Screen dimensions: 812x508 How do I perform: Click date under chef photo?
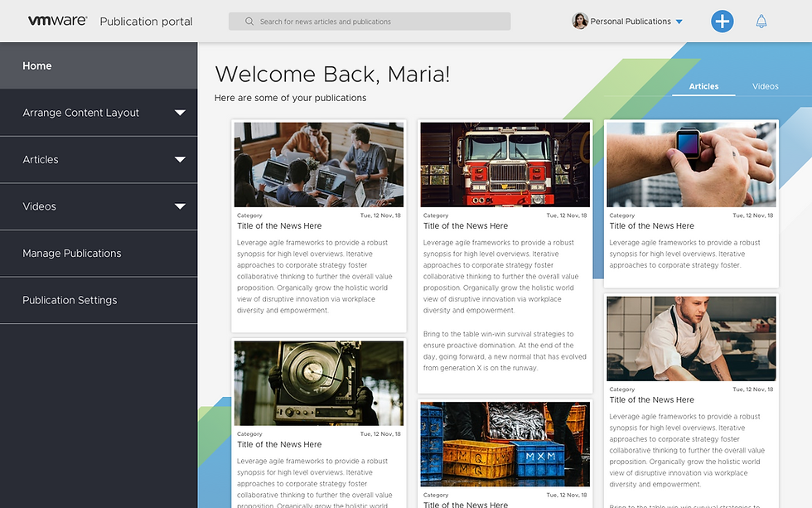[x=752, y=389]
